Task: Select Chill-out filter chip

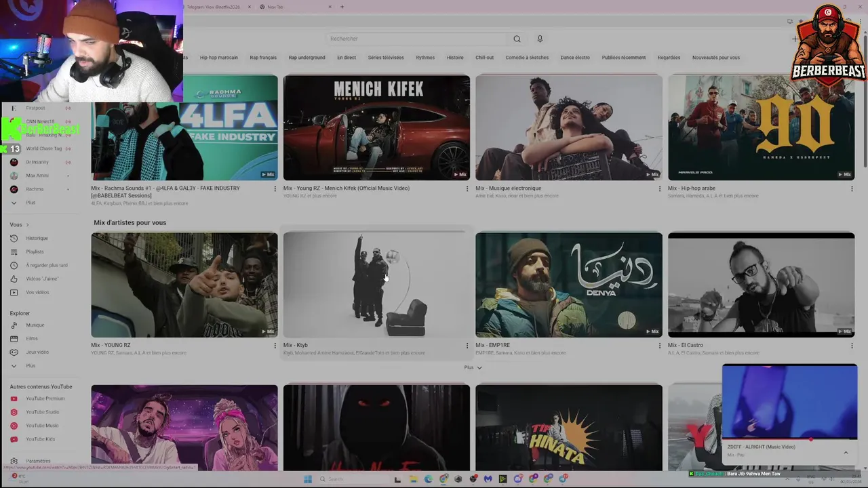Action: click(484, 58)
